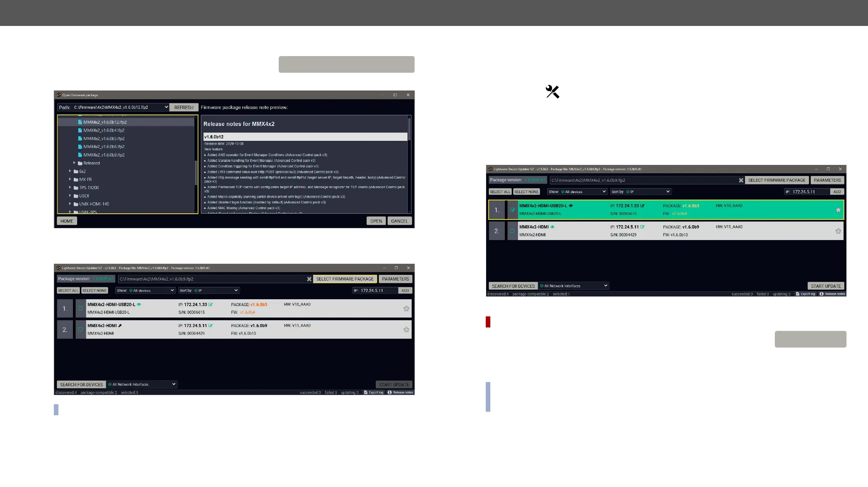Image resolution: width=868 pixels, height=487 pixels.
Task: Click the HOME button in the firmware dialog
Action: pos(67,221)
